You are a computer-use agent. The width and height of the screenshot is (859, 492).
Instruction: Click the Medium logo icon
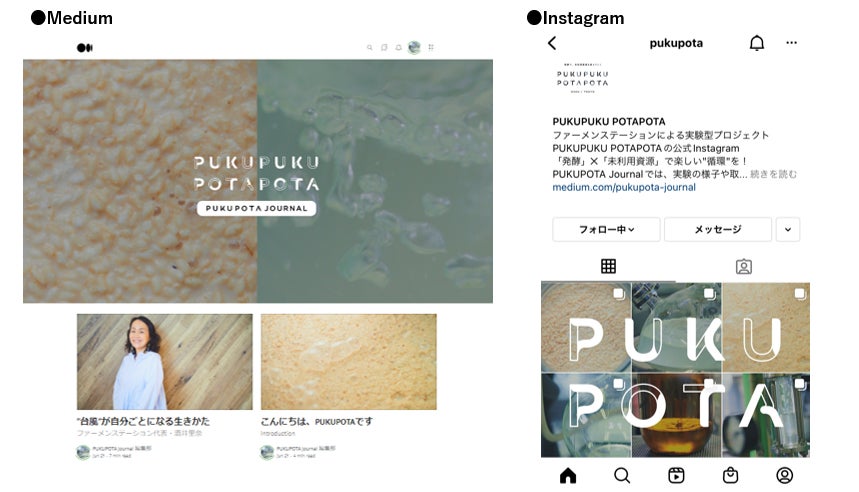pyautogui.click(x=85, y=48)
